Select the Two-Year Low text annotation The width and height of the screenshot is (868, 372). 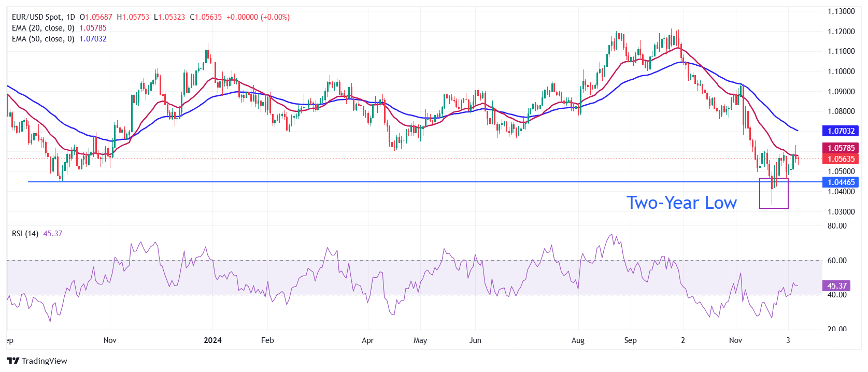(681, 203)
